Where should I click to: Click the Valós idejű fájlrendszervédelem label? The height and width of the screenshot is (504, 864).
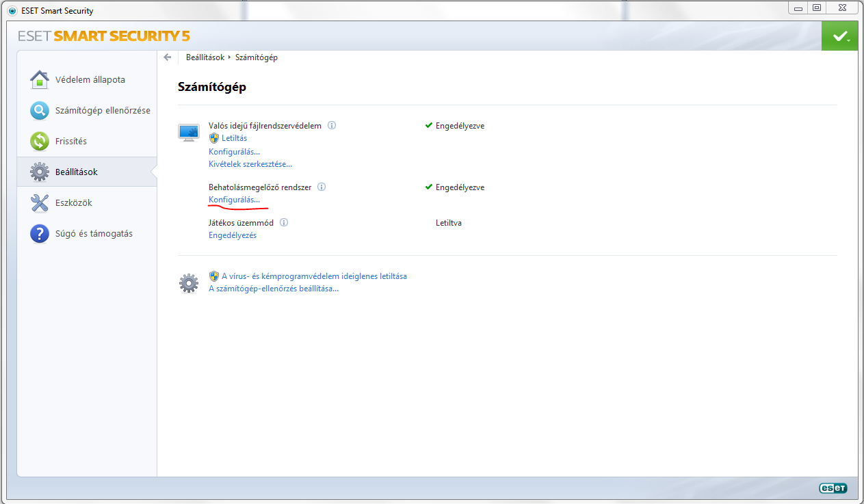coord(265,126)
